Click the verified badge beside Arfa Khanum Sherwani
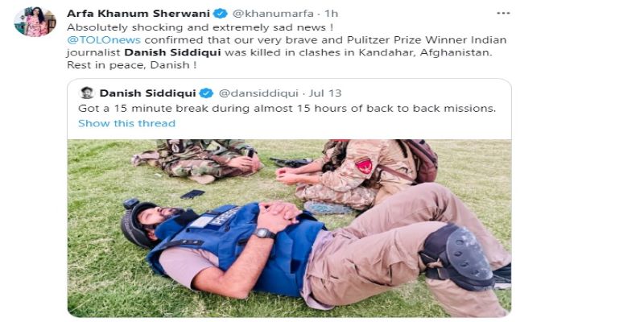Viewport: 644px width, 322px height. click(x=221, y=14)
